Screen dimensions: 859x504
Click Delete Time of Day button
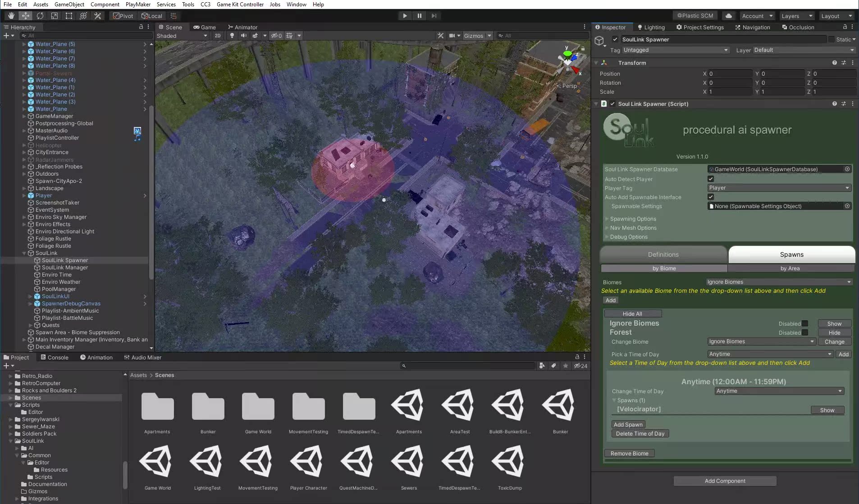tap(640, 433)
